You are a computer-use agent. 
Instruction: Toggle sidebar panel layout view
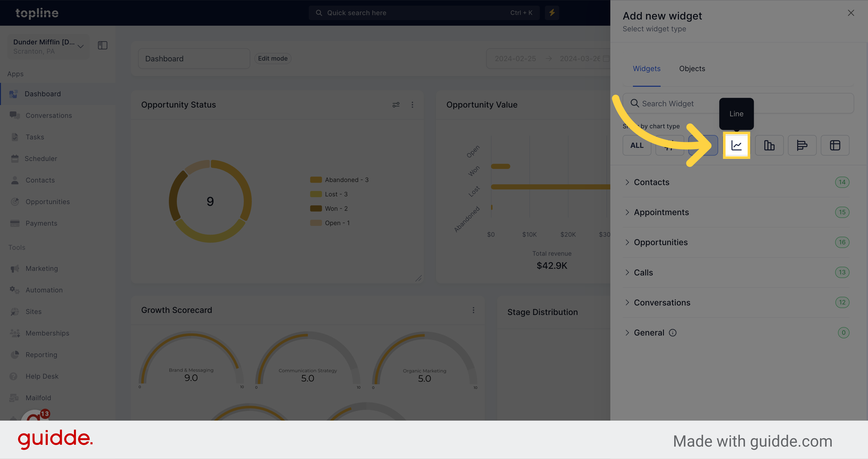point(103,45)
